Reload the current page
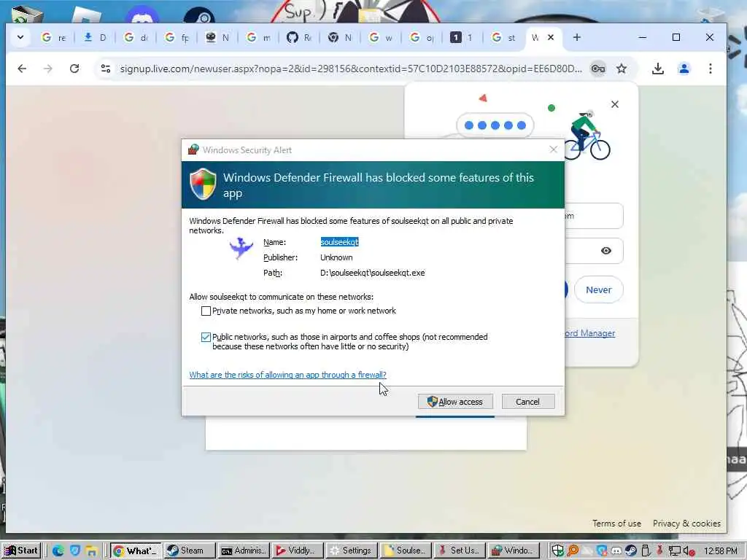 point(74,69)
